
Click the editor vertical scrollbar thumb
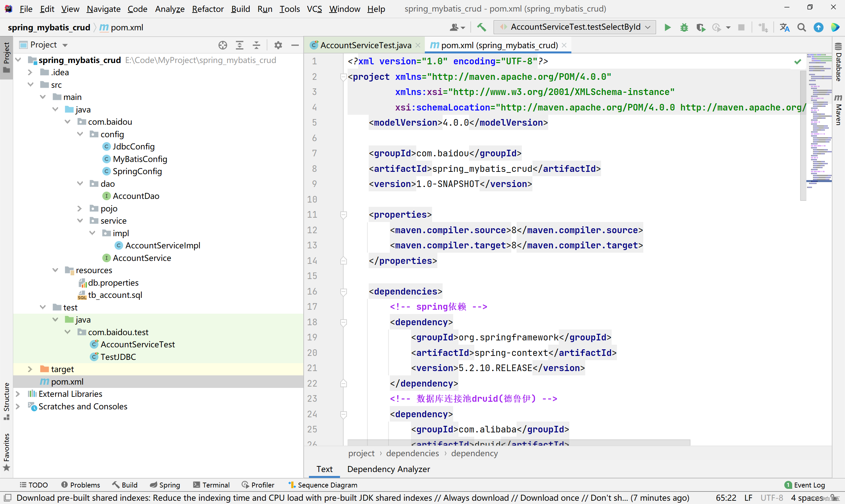pyautogui.click(x=803, y=136)
